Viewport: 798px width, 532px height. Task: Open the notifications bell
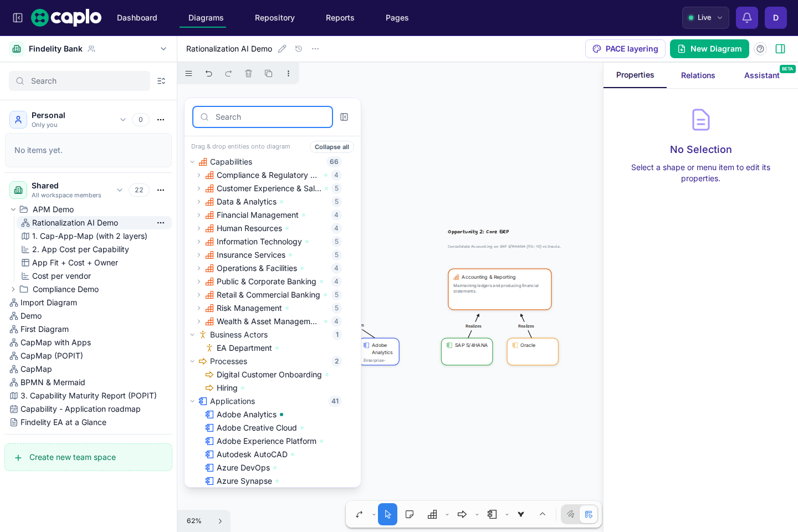[747, 18]
